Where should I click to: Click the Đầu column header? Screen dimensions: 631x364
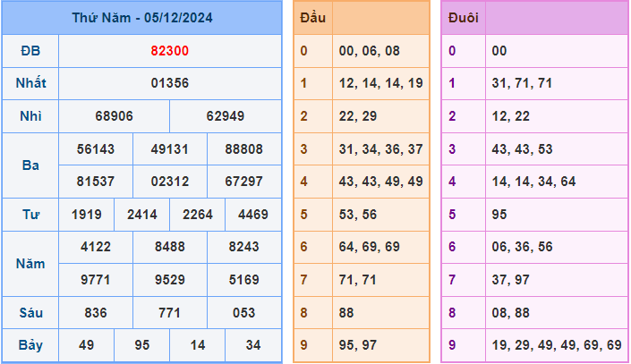coord(312,18)
